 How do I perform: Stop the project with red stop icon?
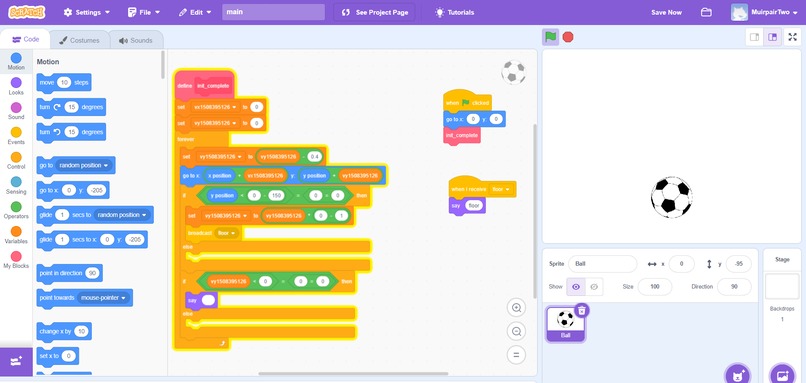568,37
